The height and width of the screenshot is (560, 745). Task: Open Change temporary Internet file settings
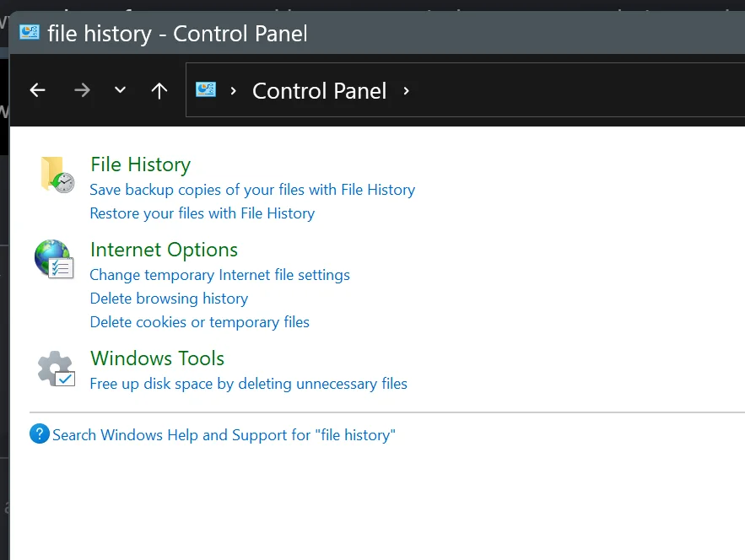click(219, 275)
